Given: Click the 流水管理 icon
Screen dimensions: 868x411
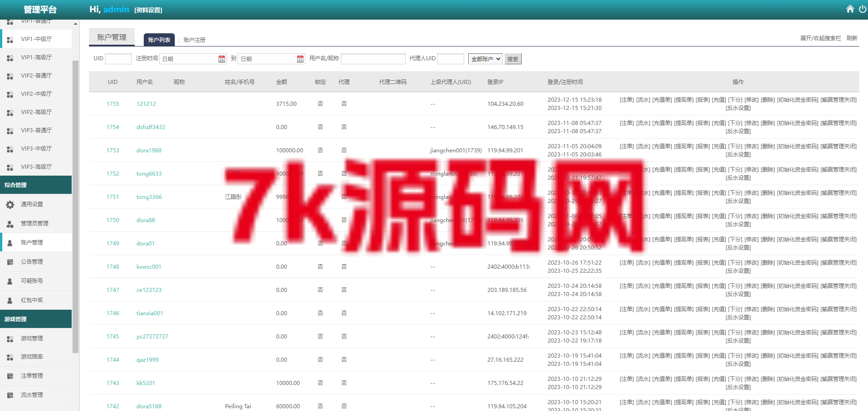Looking at the screenshot, I should 10,395.
